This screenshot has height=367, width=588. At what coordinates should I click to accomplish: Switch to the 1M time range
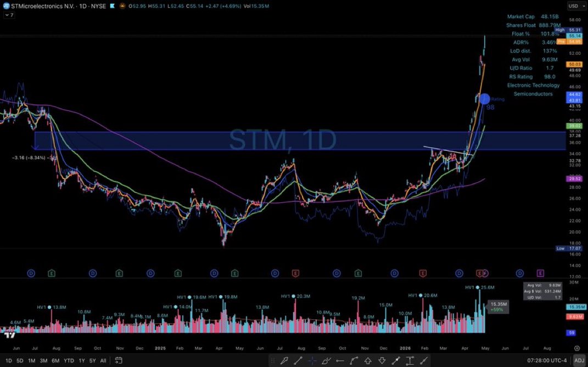pyautogui.click(x=31, y=360)
